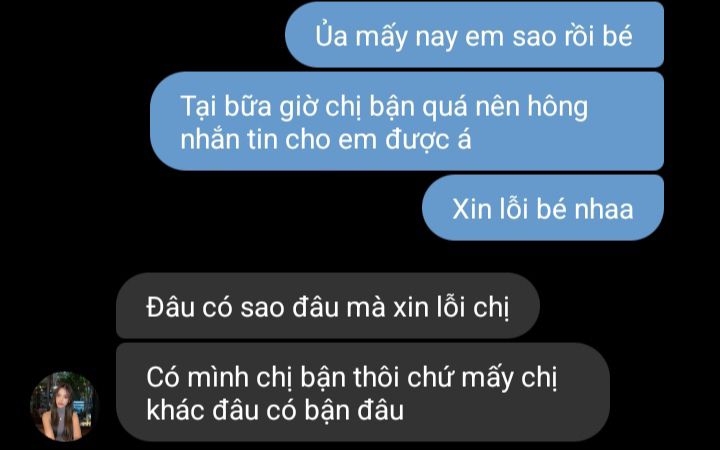
Task: Click the word 'hông' in the second blue bubble
Action: pyautogui.click(x=557, y=107)
